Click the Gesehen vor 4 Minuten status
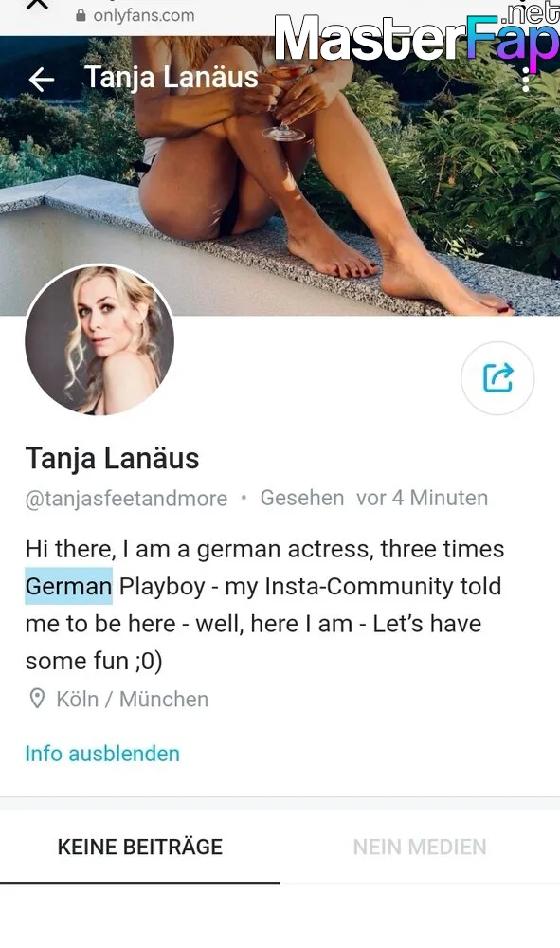Screen dimensions: 560x948 (374, 498)
